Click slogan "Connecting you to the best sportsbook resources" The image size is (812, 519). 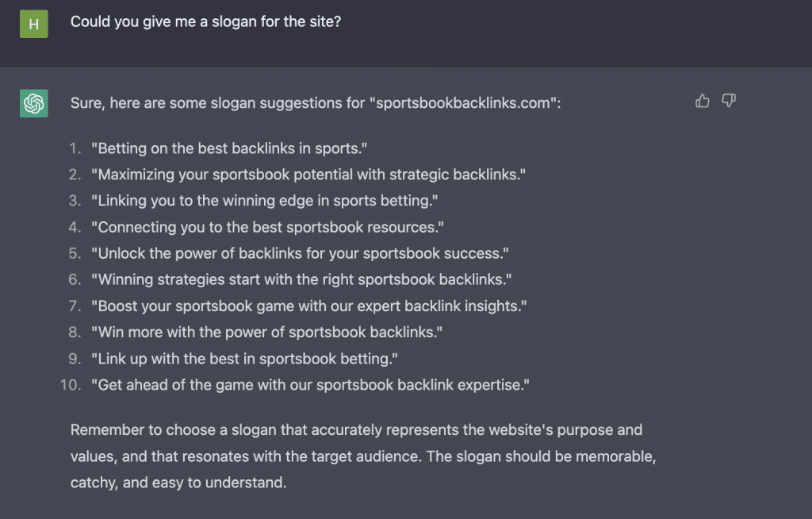click(x=267, y=227)
